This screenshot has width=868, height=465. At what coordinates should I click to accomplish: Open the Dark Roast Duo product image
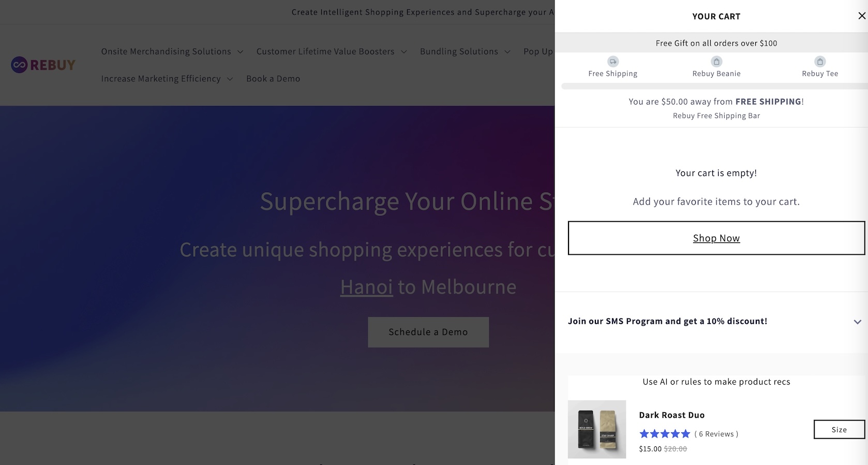coord(597,429)
